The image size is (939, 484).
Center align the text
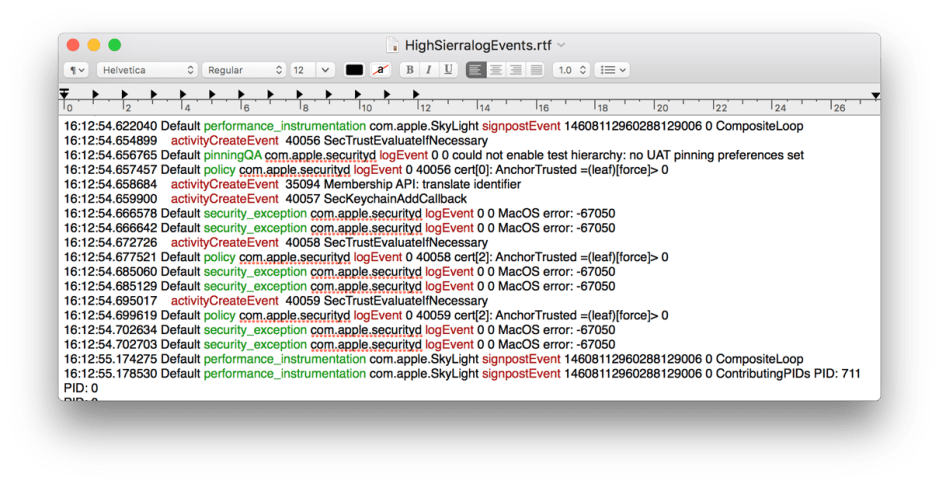pyautogui.click(x=496, y=70)
